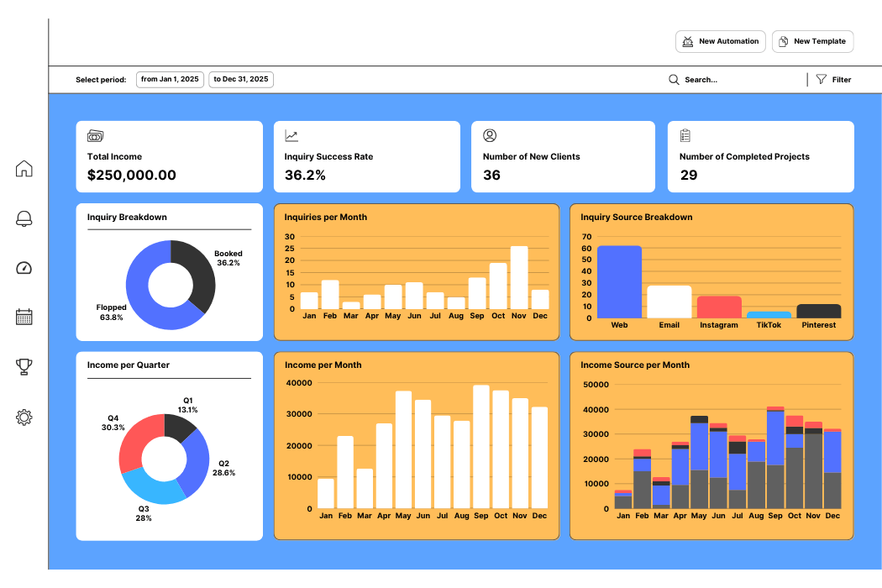Open the dashboard gauge icon
Image resolution: width=882 pixels, height=588 pixels.
tap(24, 268)
